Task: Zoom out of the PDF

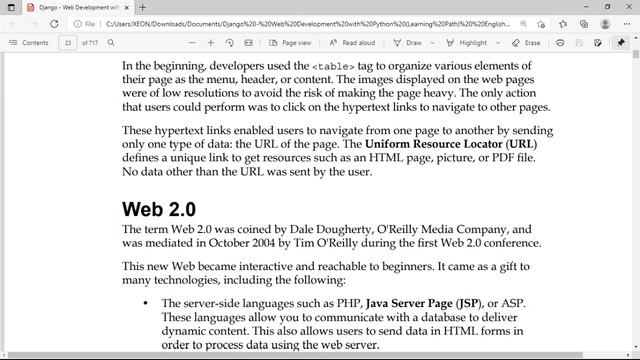Action: pyautogui.click(x=192, y=43)
